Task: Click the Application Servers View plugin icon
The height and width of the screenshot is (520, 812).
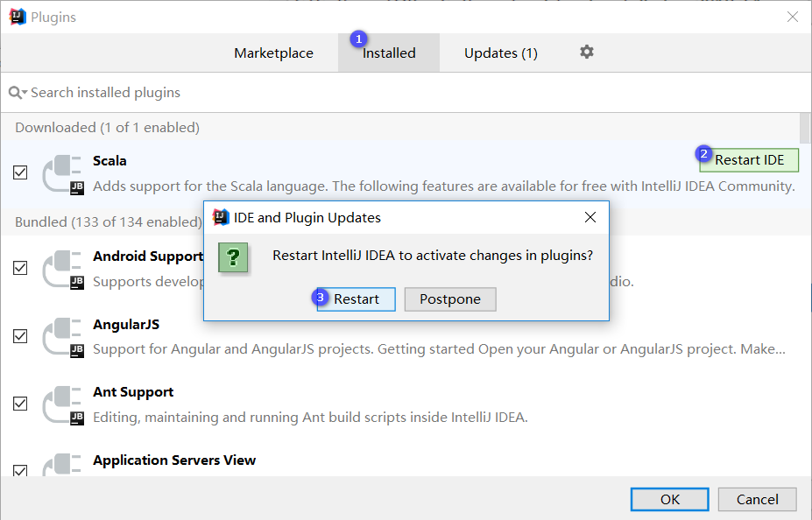Action: [x=63, y=466]
